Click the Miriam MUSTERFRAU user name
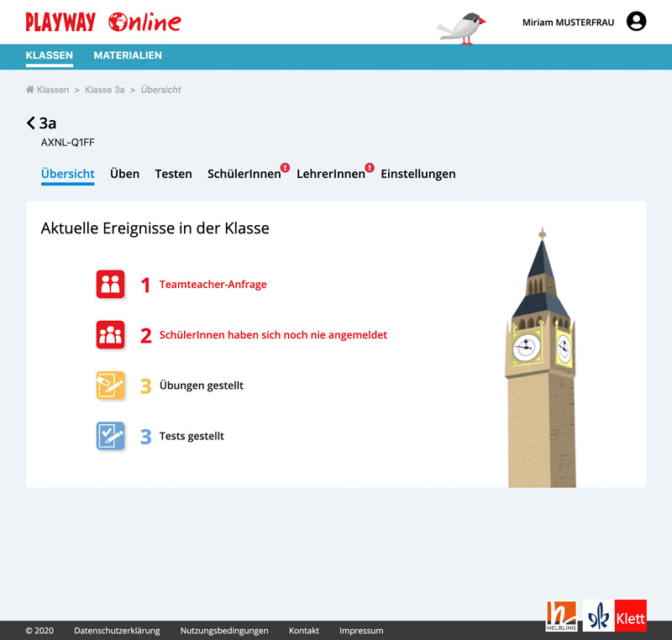Screen dimensions: 672x640 click(x=569, y=23)
